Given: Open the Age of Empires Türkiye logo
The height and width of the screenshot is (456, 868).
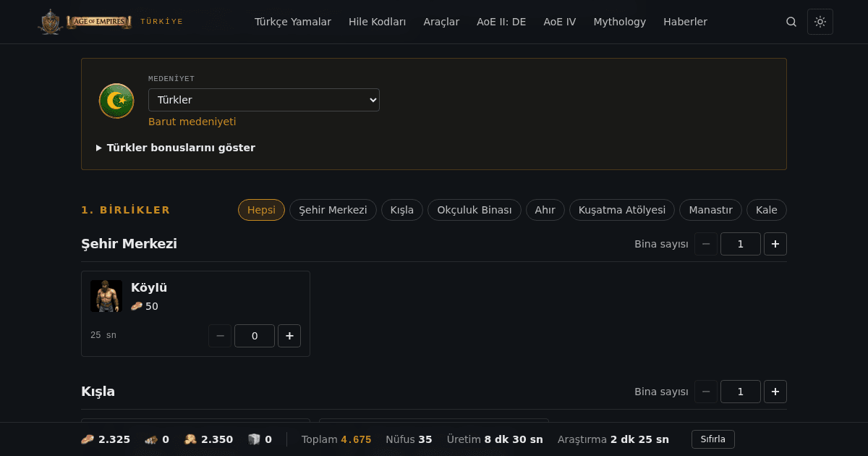Looking at the screenshot, I should coord(110,22).
